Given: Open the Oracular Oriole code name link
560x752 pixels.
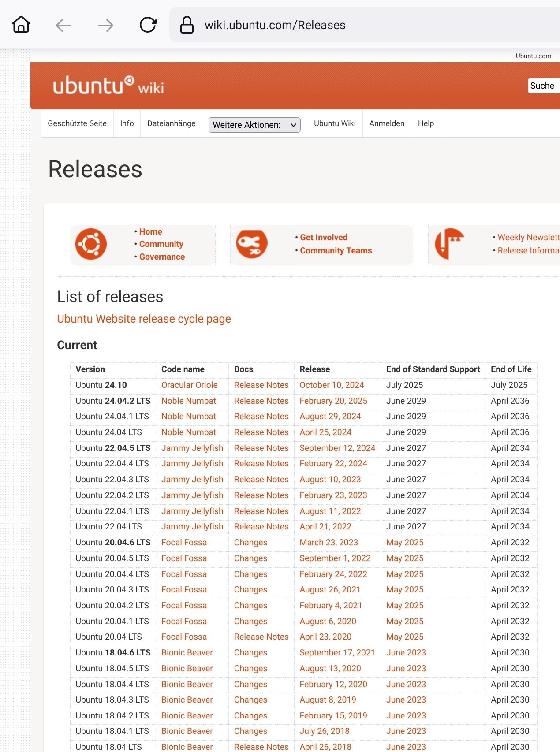Looking at the screenshot, I should [190, 385].
